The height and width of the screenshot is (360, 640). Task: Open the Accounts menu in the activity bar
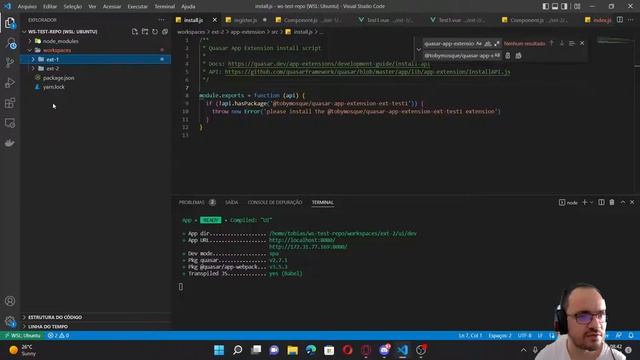[10, 301]
